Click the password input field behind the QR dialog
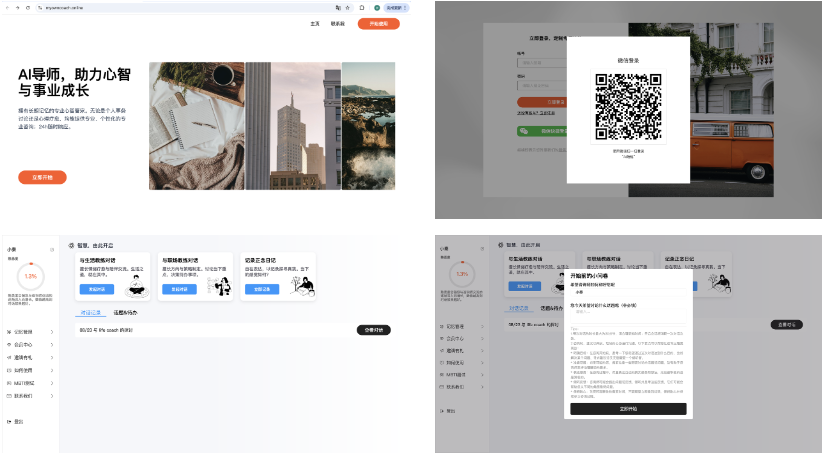The height and width of the screenshot is (453, 822). coord(542,85)
